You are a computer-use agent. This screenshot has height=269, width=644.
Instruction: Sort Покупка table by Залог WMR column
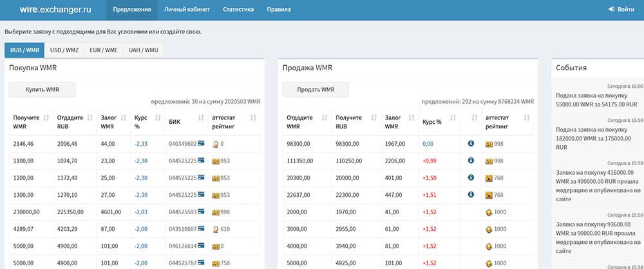(x=123, y=117)
